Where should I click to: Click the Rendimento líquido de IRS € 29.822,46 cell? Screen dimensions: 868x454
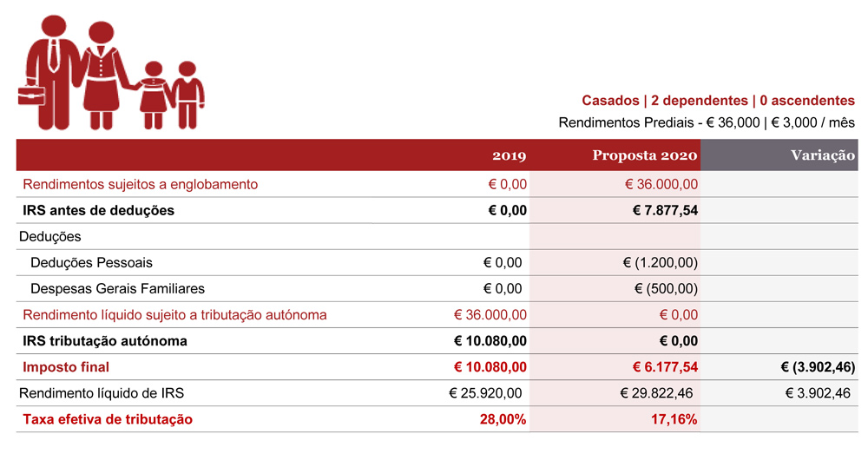[x=656, y=393]
